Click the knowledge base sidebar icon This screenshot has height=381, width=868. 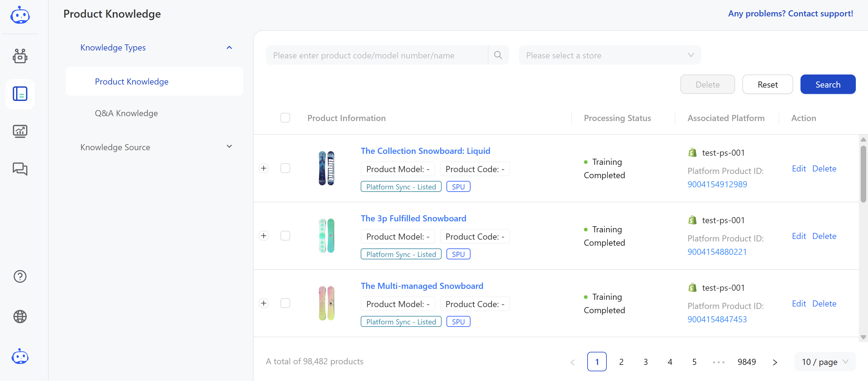coord(20,94)
